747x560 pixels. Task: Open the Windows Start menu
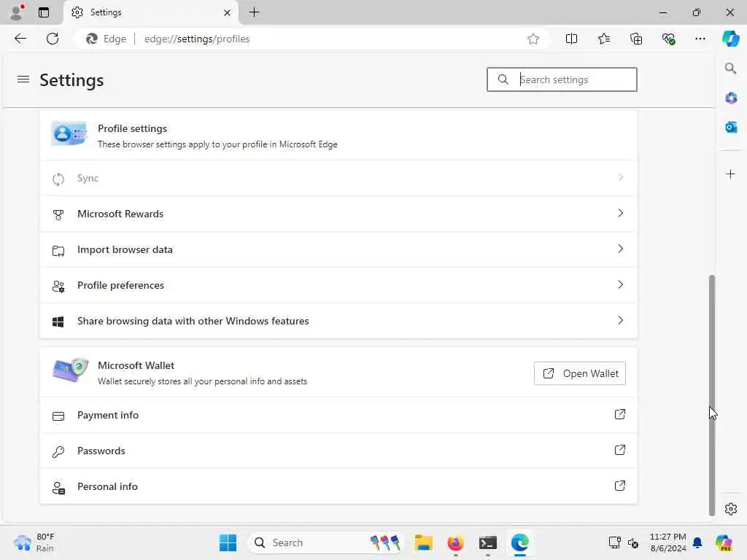228,542
